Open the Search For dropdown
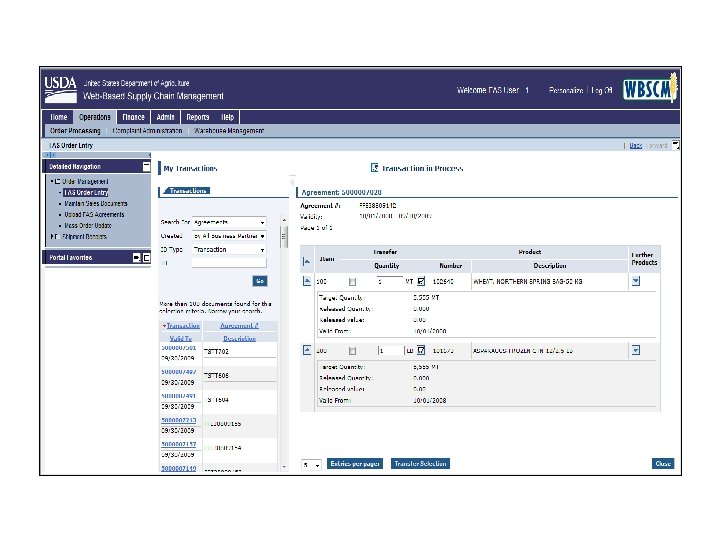720x540 pixels. pos(262,223)
